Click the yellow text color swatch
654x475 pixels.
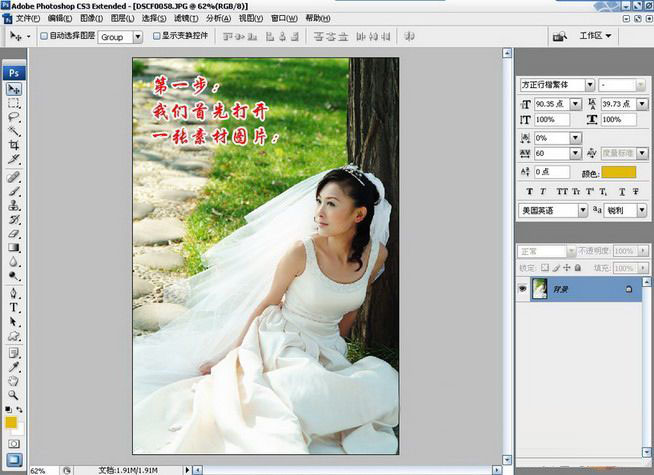point(618,173)
